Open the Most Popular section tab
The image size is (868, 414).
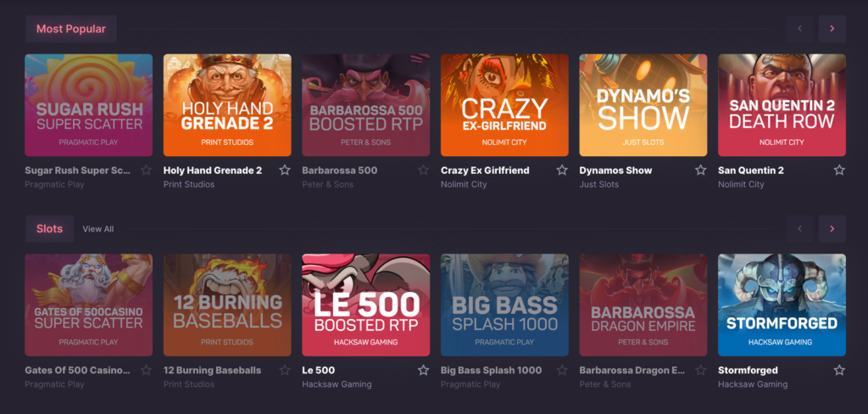[x=71, y=29]
